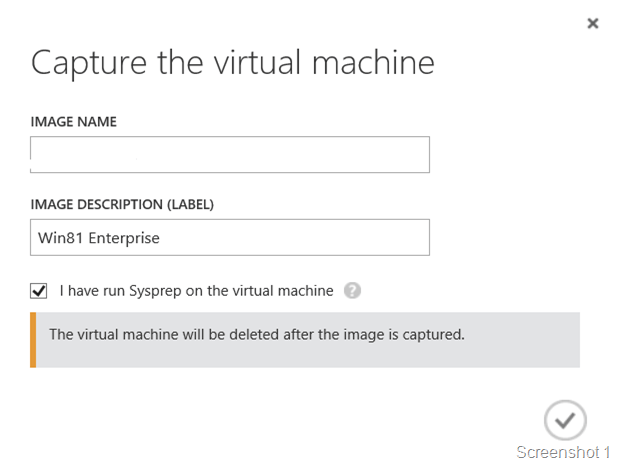Click the IMAGE DESCRIPTION (LABEL) heading
Image resolution: width=617 pixels, height=463 pixels.
[123, 204]
